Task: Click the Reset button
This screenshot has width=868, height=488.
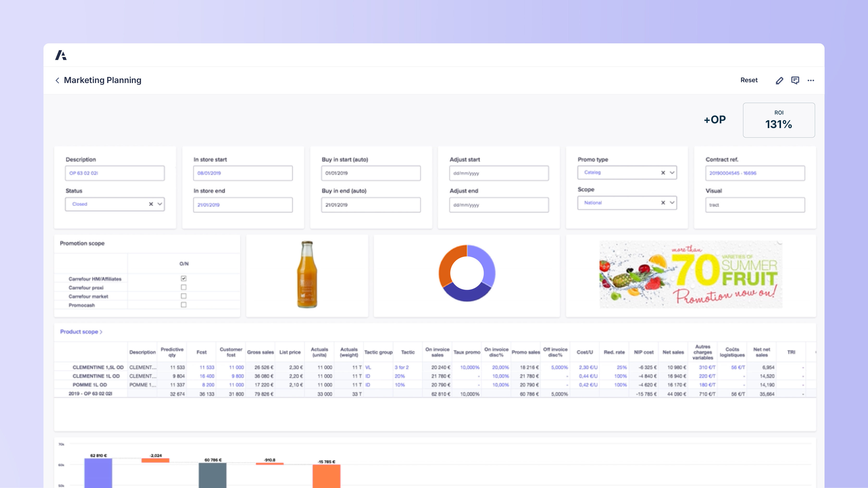Action: (749, 80)
